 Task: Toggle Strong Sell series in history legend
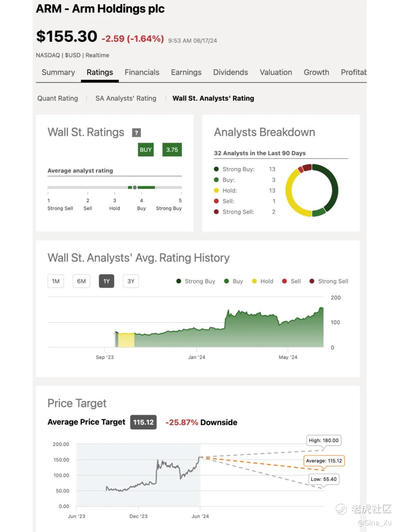click(x=329, y=281)
